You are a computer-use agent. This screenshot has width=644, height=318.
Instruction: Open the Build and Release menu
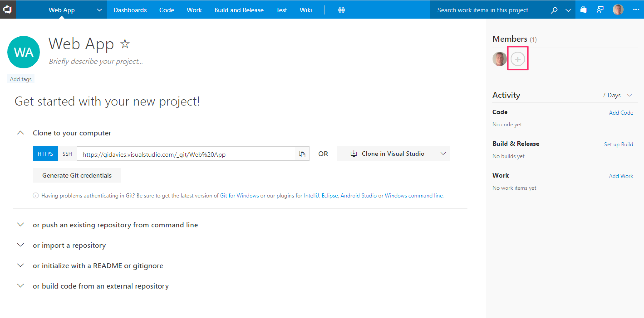pos(239,10)
